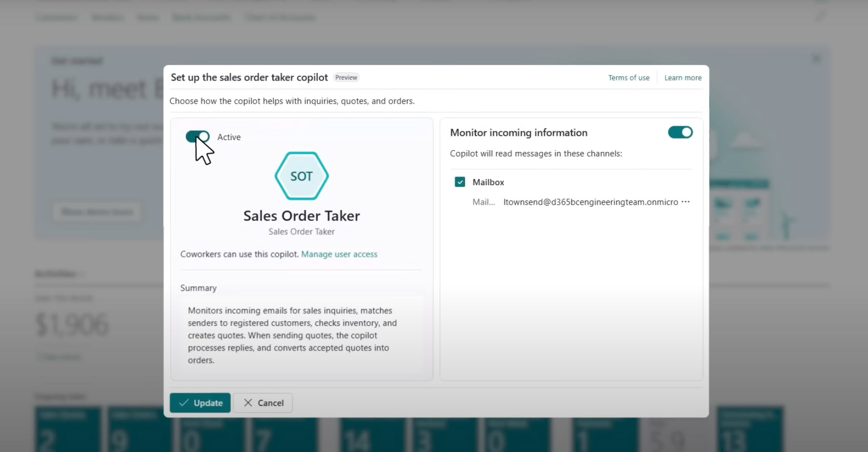Click inside the Summary text box
The height and width of the screenshot is (452, 868).
point(301,335)
